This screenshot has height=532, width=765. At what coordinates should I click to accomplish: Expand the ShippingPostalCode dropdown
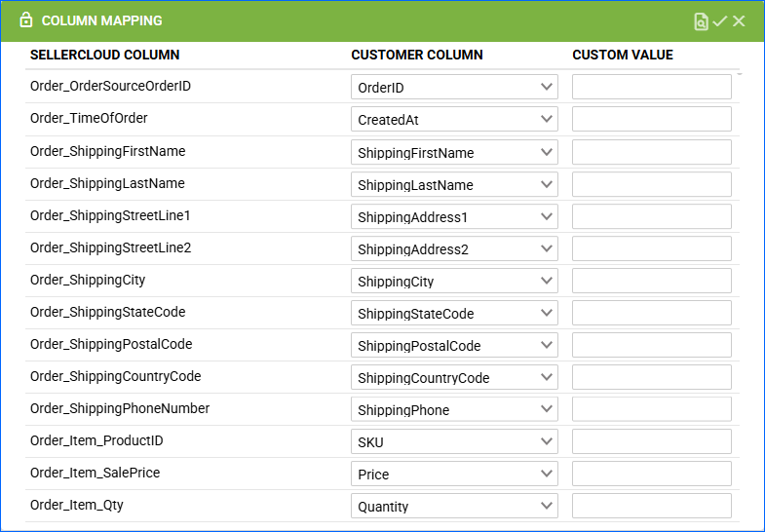tap(454, 345)
